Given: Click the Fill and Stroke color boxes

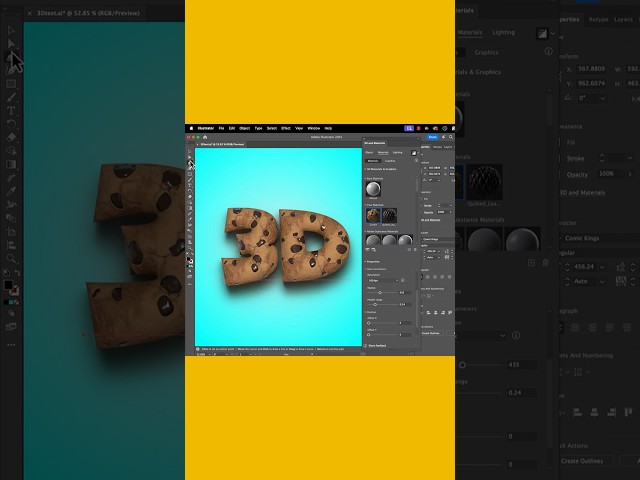Looking at the screenshot, I should click(x=190, y=260).
